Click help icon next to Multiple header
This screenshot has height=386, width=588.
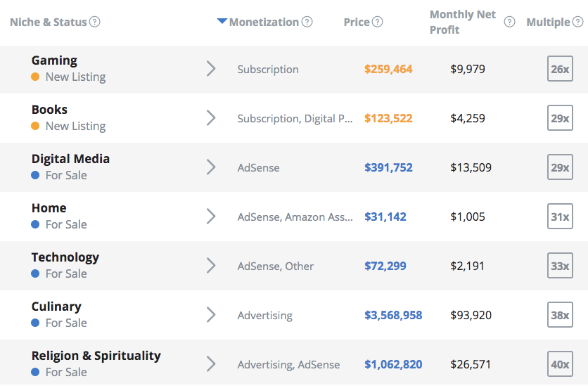[x=578, y=22]
